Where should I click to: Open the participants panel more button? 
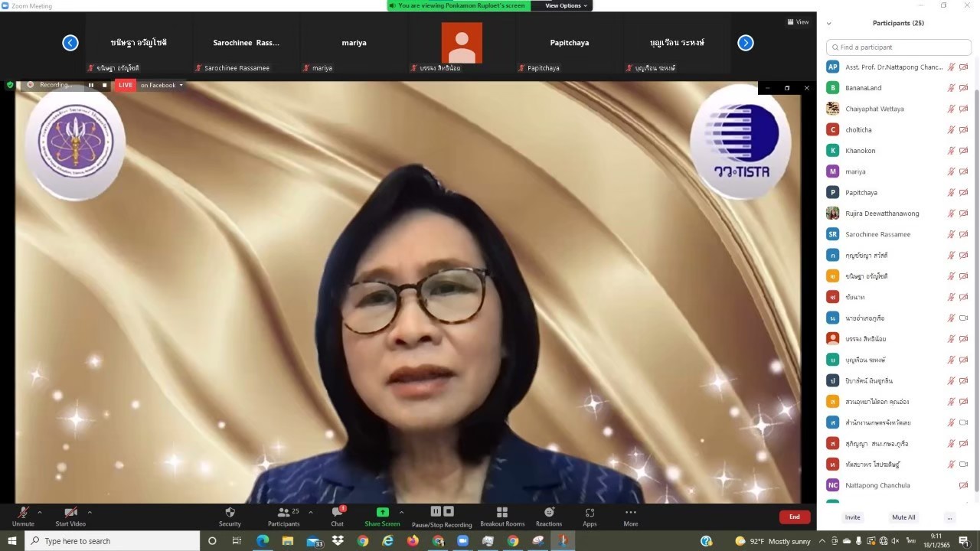point(949,517)
